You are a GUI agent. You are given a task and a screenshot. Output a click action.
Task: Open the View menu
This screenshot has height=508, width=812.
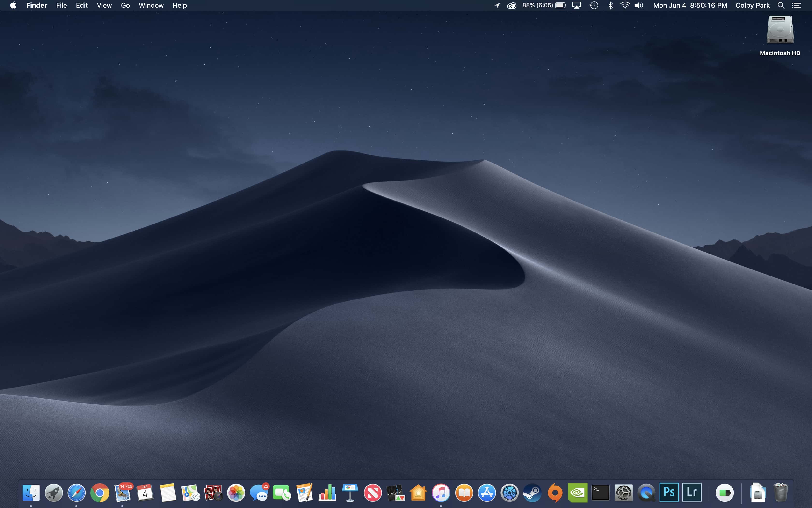(x=104, y=5)
